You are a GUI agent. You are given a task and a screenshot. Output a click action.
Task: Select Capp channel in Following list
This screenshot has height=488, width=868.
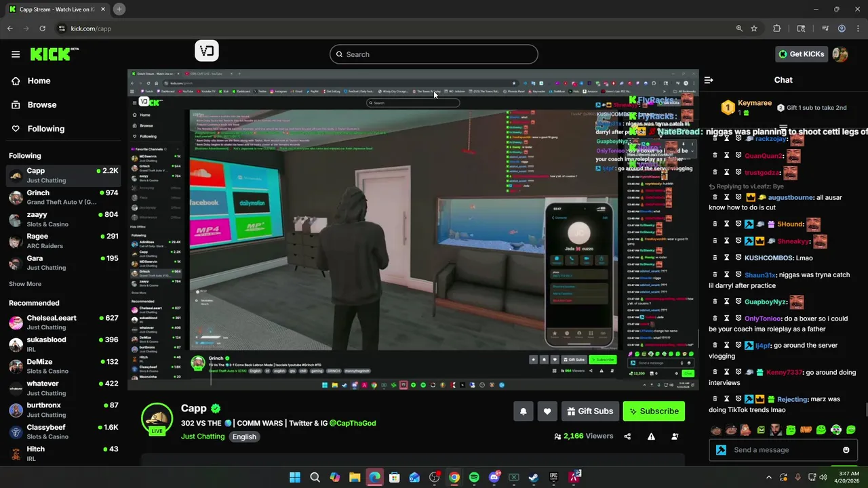(62, 176)
